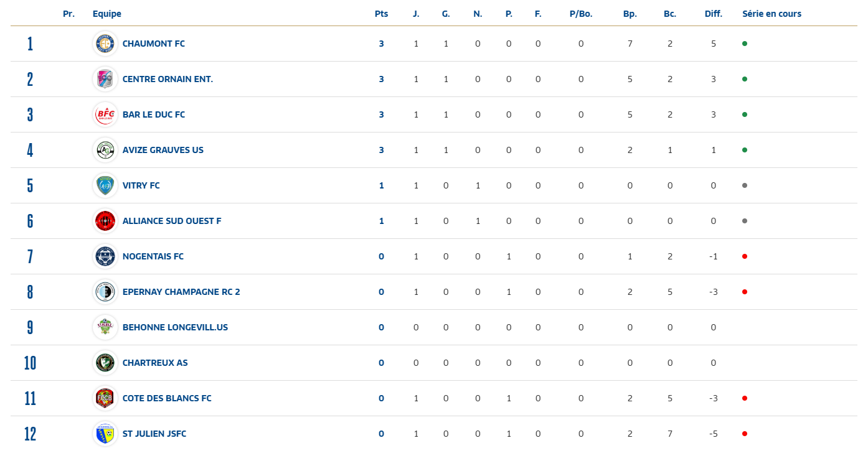The width and height of the screenshot is (868, 466).
Task: Click the Behonne Longevill.US crest
Action: [x=105, y=327]
